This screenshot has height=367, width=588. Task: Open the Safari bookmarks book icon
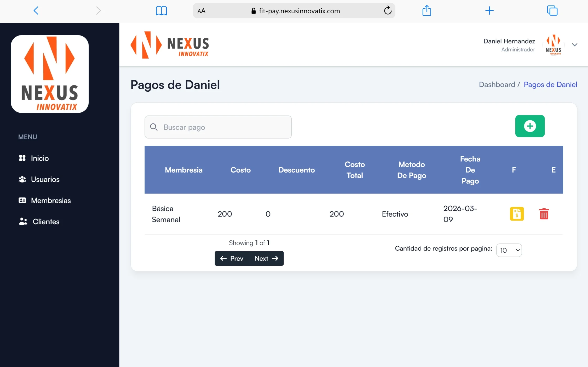pyautogui.click(x=161, y=11)
